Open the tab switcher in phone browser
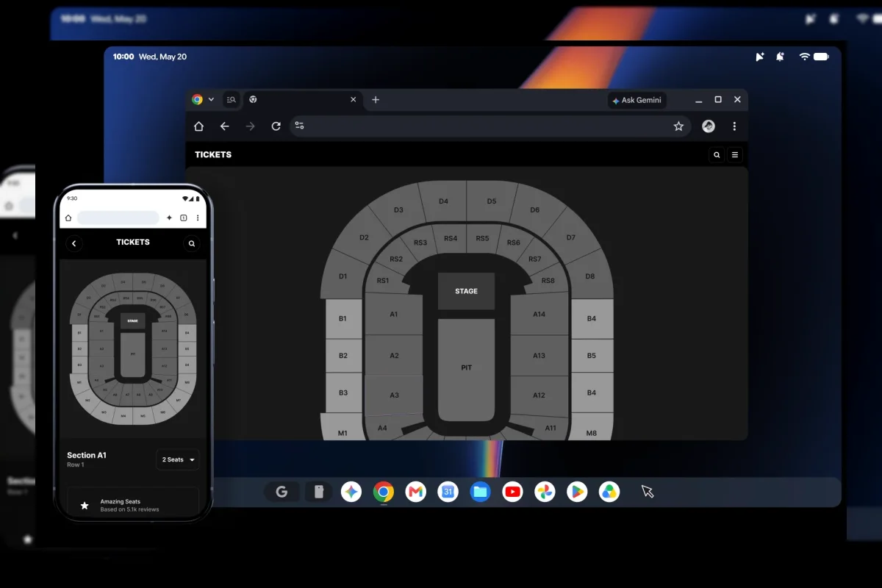 (184, 218)
